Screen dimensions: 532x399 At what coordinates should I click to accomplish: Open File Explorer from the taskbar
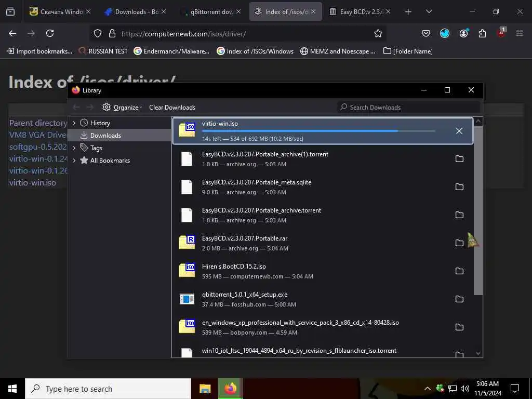click(x=205, y=389)
